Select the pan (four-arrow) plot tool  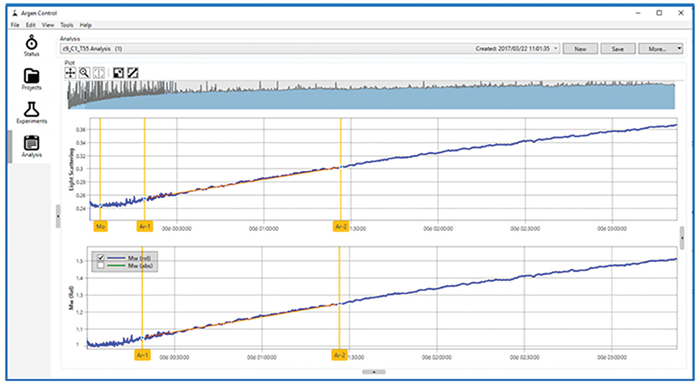(70, 73)
